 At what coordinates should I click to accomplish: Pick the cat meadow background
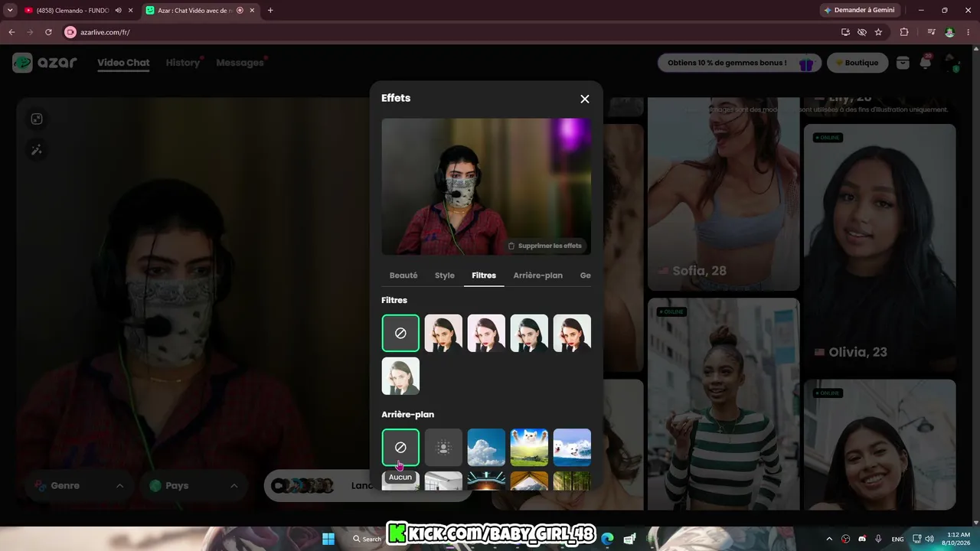tap(529, 447)
